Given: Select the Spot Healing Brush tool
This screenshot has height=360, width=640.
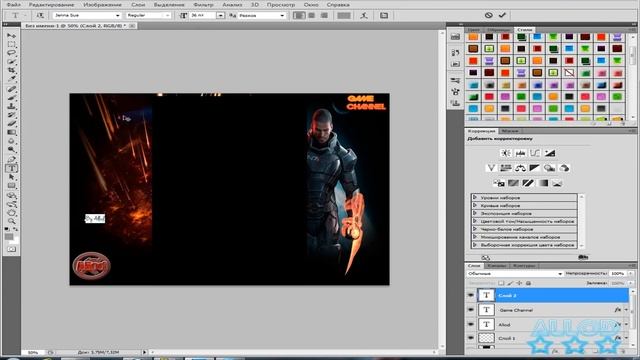Looking at the screenshot, I should pyautogui.click(x=11, y=89).
